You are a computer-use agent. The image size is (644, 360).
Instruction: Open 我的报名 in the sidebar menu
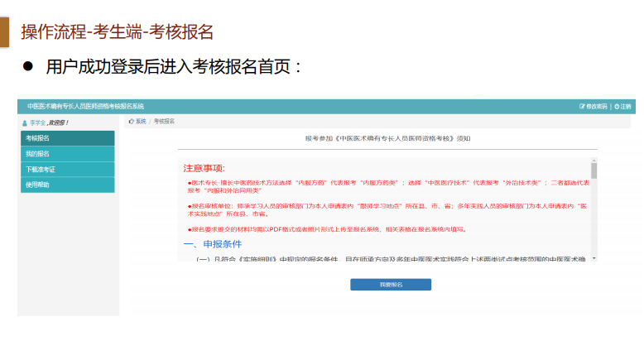[67, 154]
